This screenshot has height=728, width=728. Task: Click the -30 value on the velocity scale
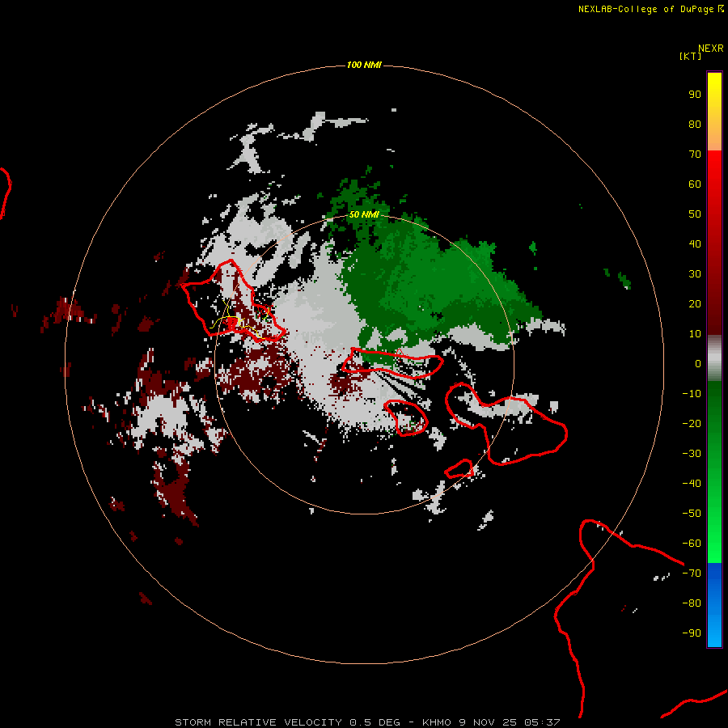(x=692, y=454)
